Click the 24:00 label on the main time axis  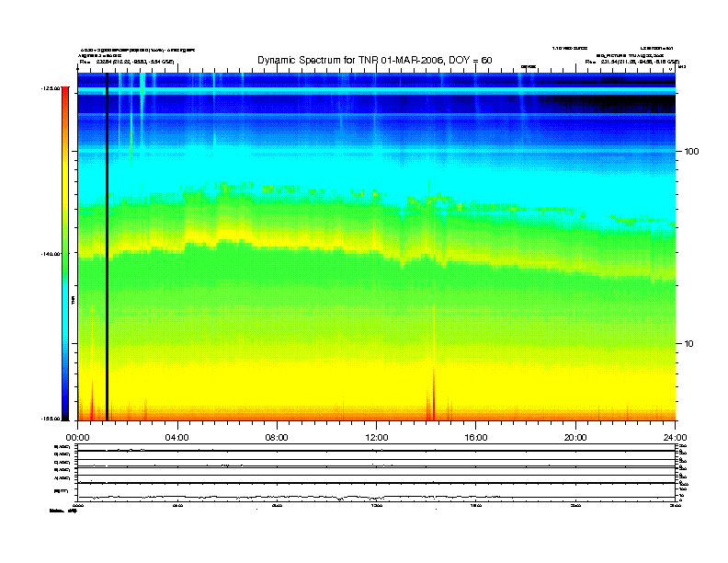click(x=675, y=438)
